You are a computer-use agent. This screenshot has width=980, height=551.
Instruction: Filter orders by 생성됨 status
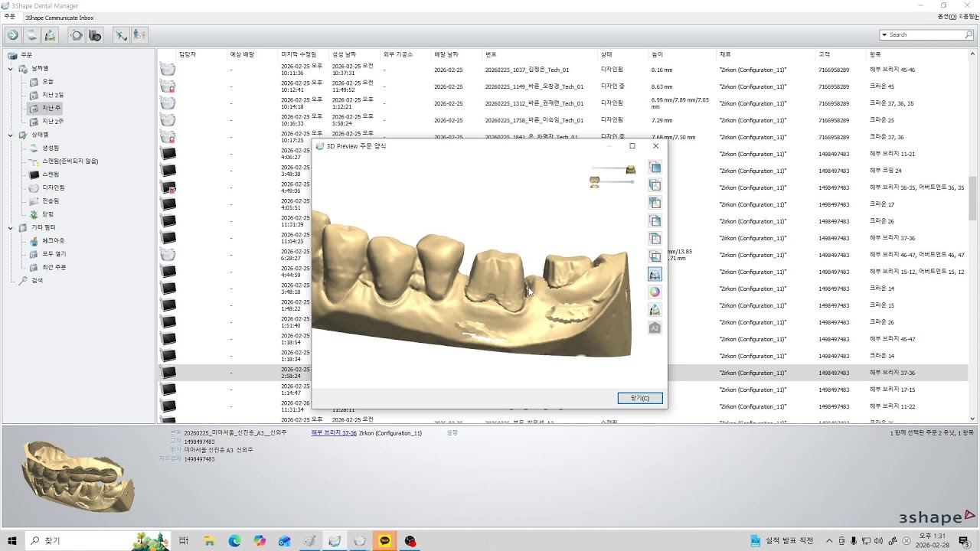51,148
